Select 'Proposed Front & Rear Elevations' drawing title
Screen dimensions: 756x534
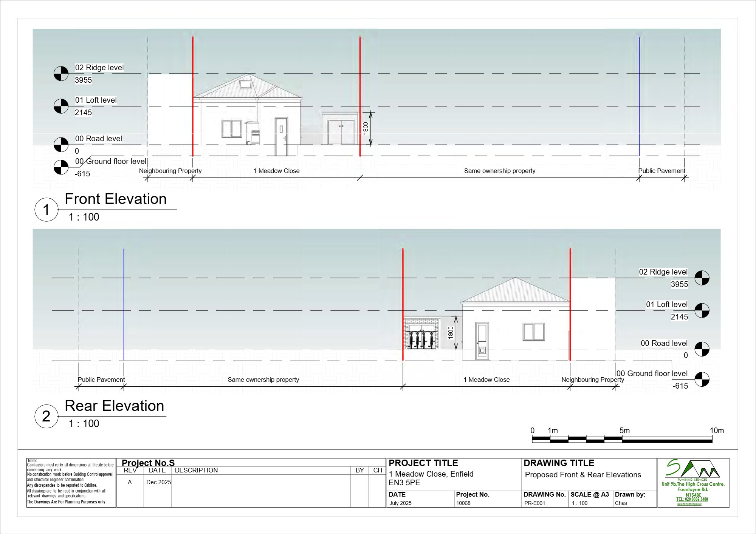[583, 475]
